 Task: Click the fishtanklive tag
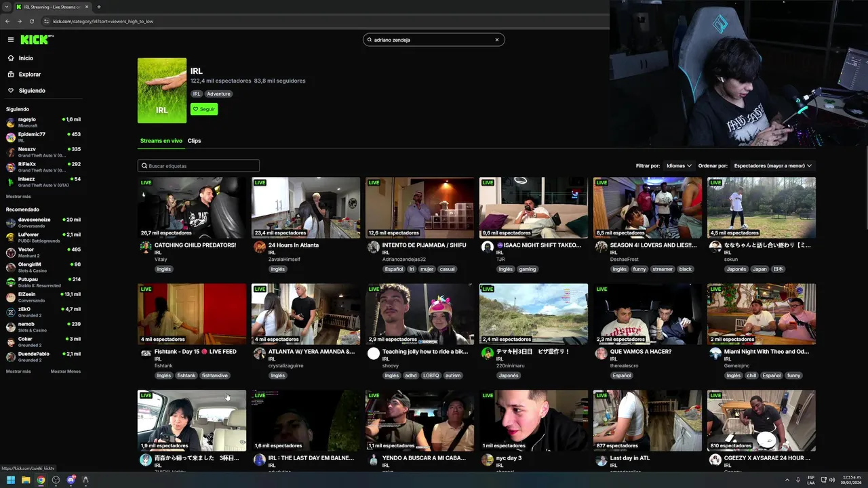pyautogui.click(x=215, y=375)
